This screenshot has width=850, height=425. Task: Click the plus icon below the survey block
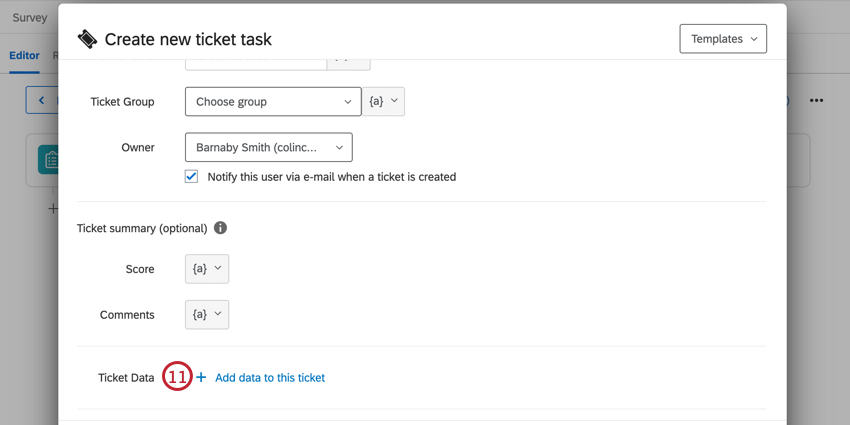click(x=53, y=208)
